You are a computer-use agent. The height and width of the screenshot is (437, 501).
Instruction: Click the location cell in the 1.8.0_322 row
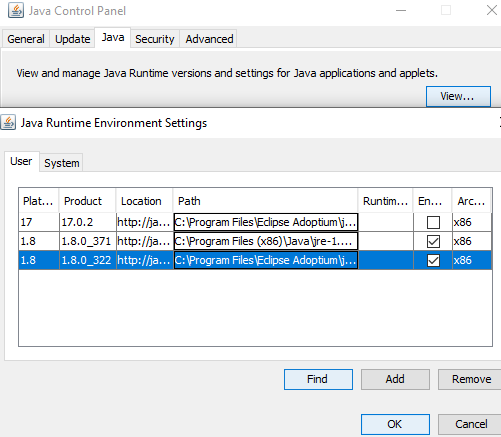(x=145, y=260)
